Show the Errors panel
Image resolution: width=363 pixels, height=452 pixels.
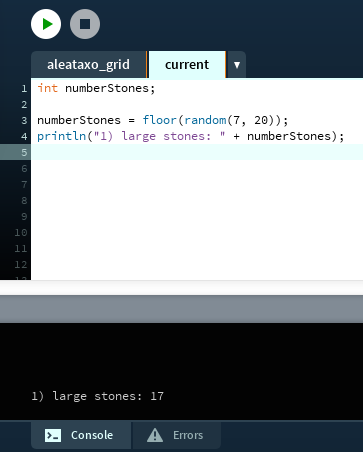[177, 435]
